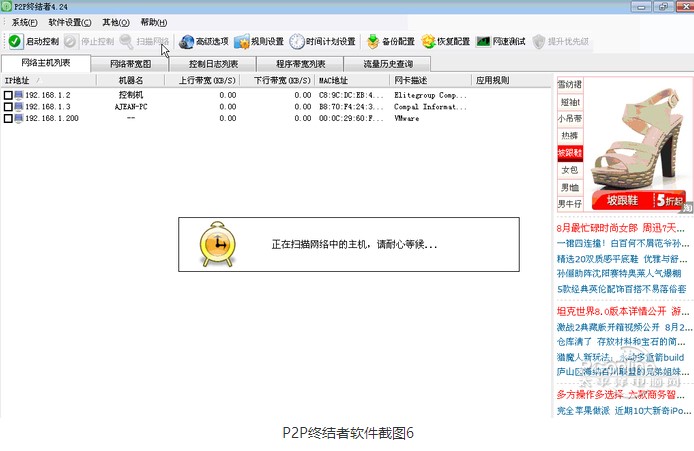Open 高级选项 globe icon
694x451 pixels.
(x=186, y=42)
